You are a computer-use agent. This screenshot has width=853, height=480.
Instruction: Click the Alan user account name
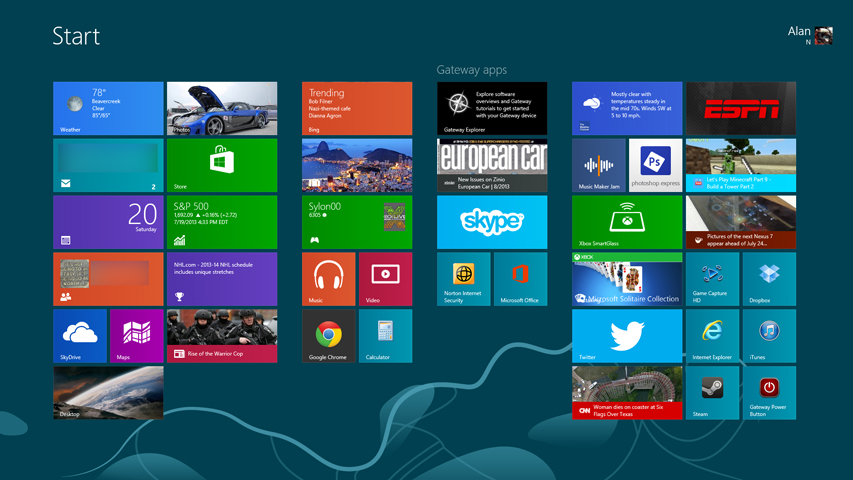tap(799, 32)
